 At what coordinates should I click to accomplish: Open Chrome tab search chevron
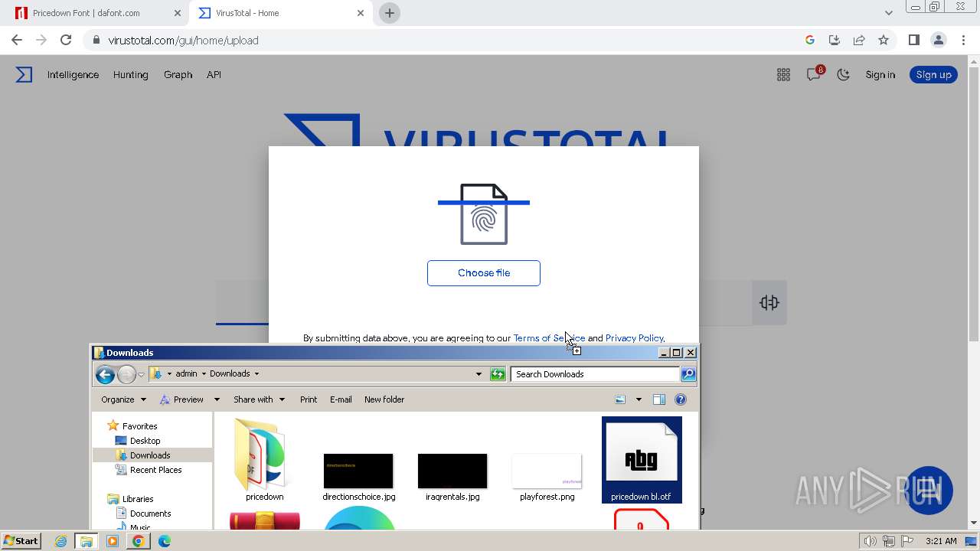pyautogui.click(x=888, y=13)
